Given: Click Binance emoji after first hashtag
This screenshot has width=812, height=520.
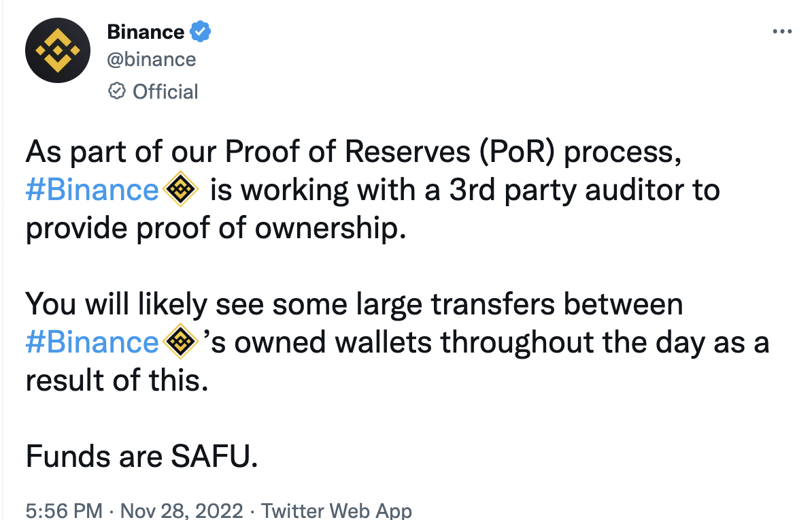Looking at the screenshot, I should click(x=180, y=189).
